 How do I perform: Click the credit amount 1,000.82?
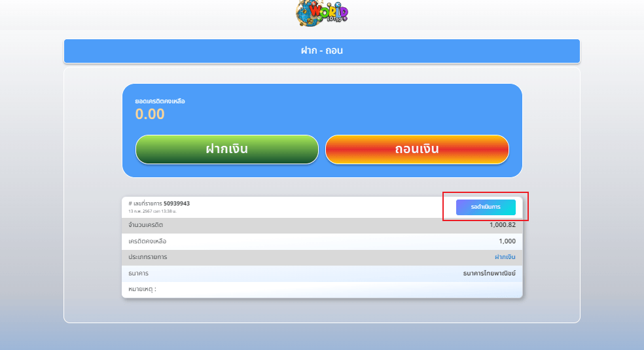[x=502, y=225]
